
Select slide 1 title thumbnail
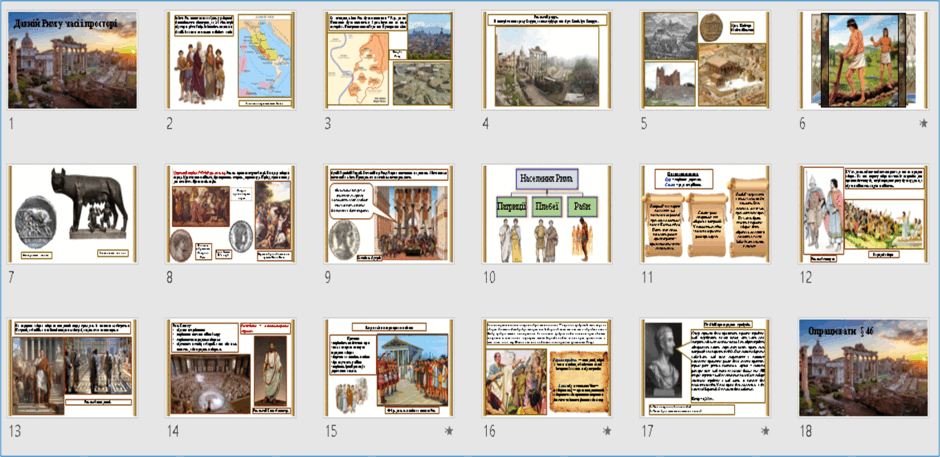73,60
